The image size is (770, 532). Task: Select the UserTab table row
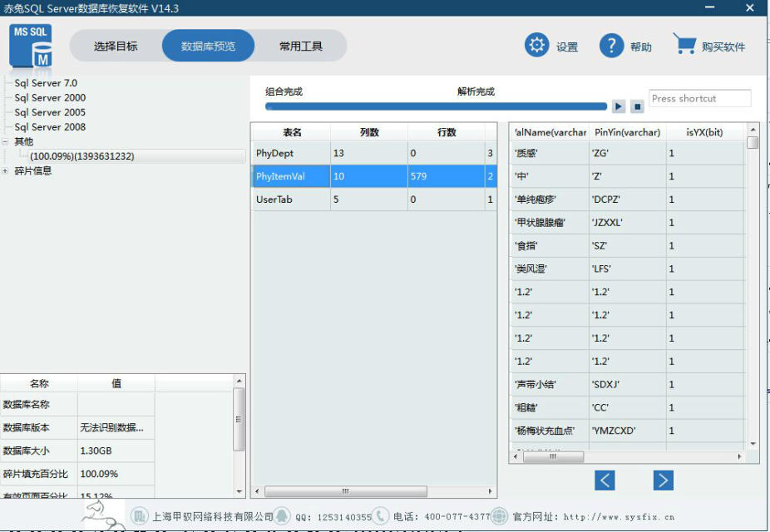[x=373, y=199]
